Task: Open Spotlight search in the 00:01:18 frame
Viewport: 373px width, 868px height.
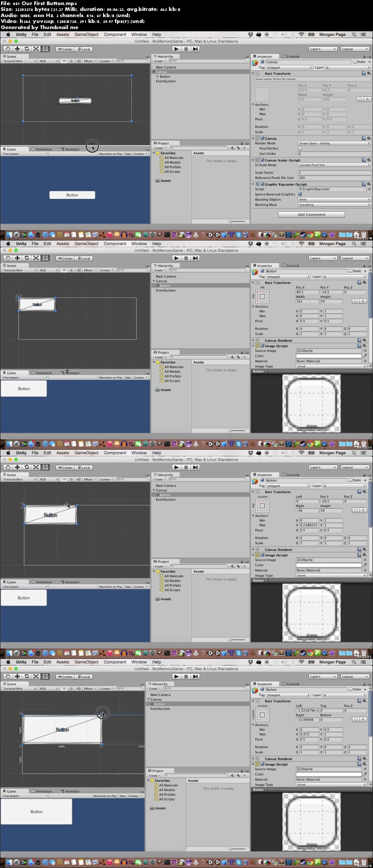Action: [354, 35]
